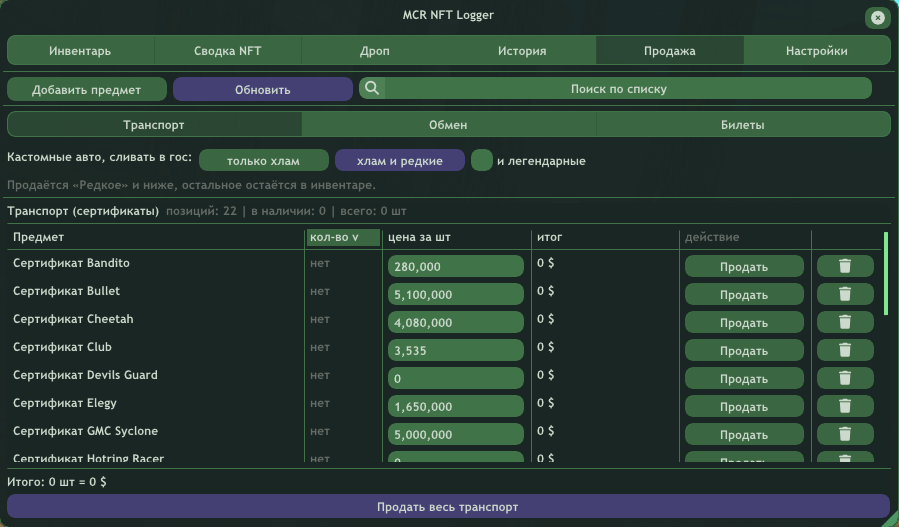The image size is (899, 527).
Task: Toggle the «и легендарные» checkbox
Action: (x=482, y=160)
